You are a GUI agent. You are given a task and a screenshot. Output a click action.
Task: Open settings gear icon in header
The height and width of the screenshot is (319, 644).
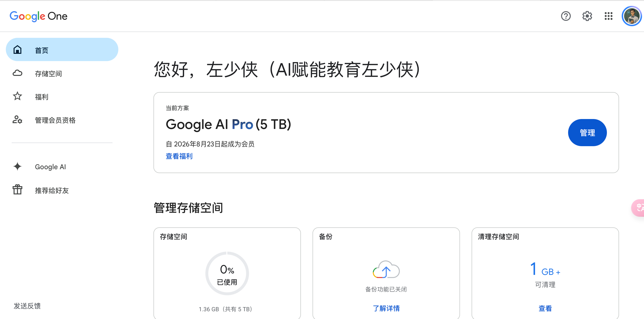tap(587, 16)
